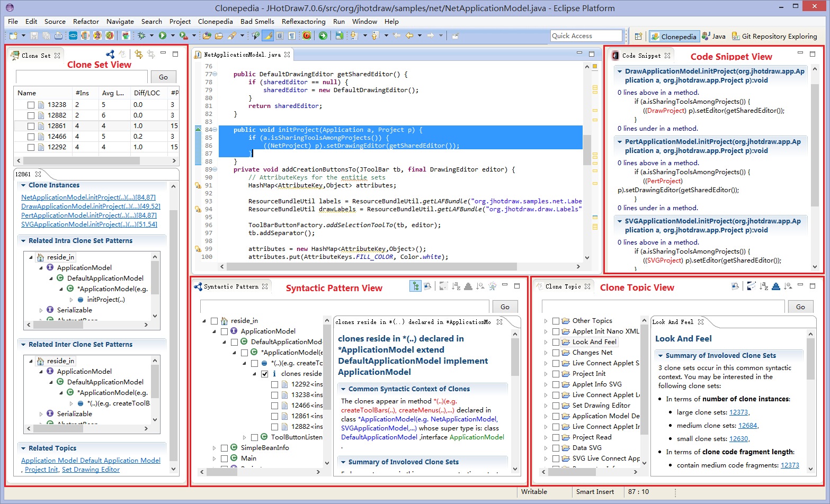
Task: Open the Set Drawing Editor topic link
Action: 91,470
